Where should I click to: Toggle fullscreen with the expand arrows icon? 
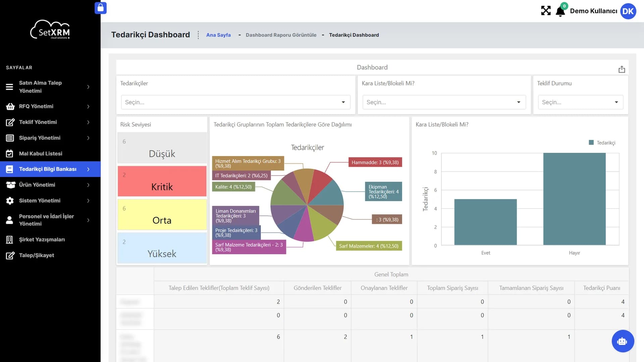(x=546, y=11)
